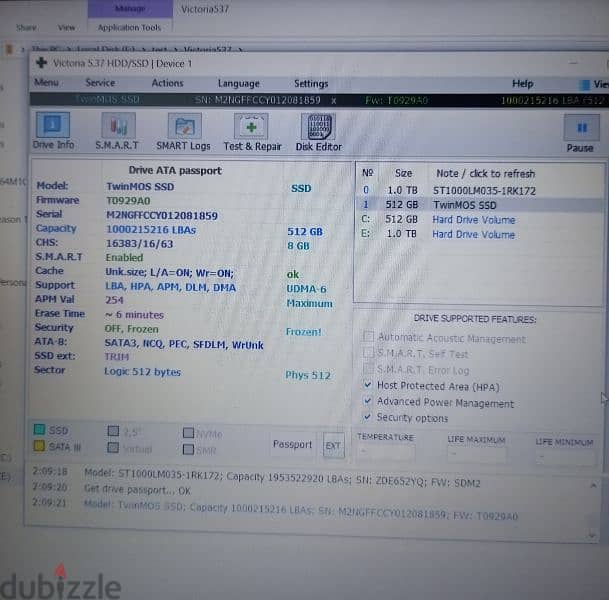
Task: Click the Capacity value 1000215216 LBAs
Action: 151,230
